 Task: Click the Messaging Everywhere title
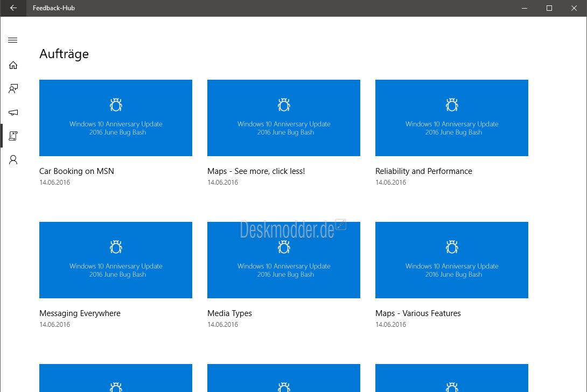pos(80,313)
